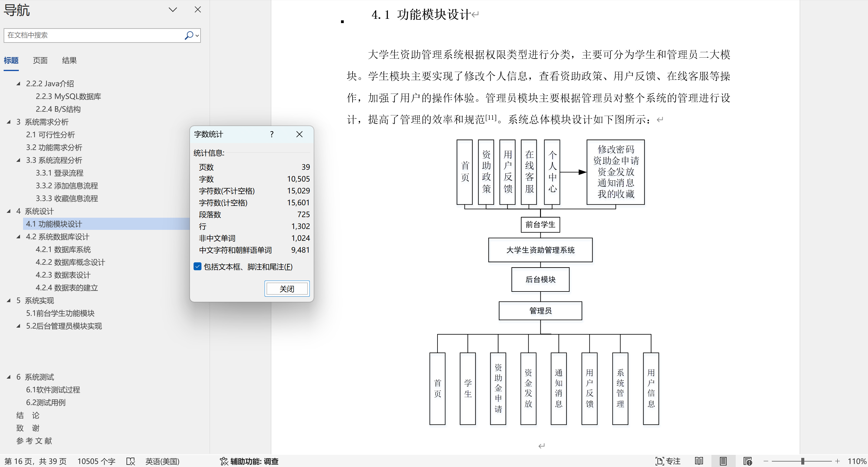
Task: Click the 后台模块 box in diagram
Action: pyautogui.click(x=540, y=279)
